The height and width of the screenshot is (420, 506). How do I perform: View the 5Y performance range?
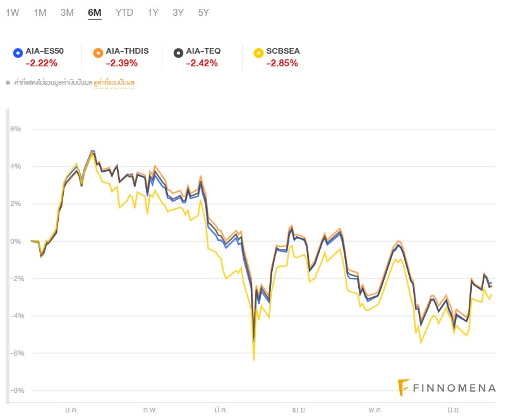[203, 12]
